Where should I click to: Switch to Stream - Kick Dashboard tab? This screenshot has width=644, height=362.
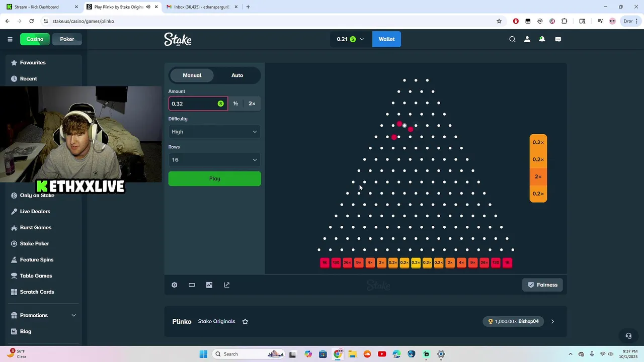pos(41,7)
